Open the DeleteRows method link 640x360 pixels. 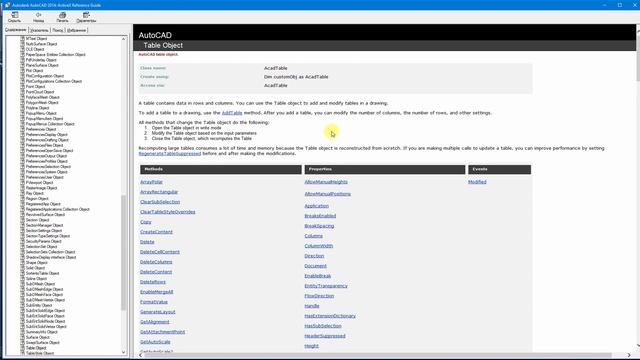[153, 282]
